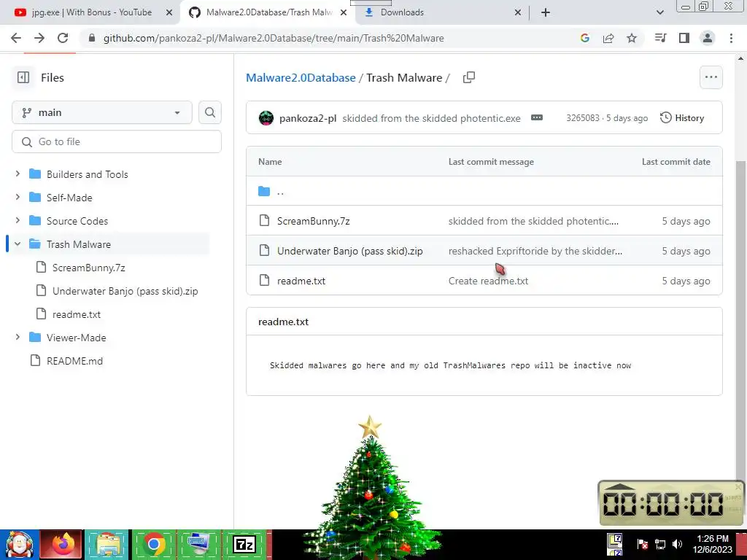This screenshot has width=747, height=560.
Task: Switch to the jpg.exe YouTube tab
Action: (90, 12)
